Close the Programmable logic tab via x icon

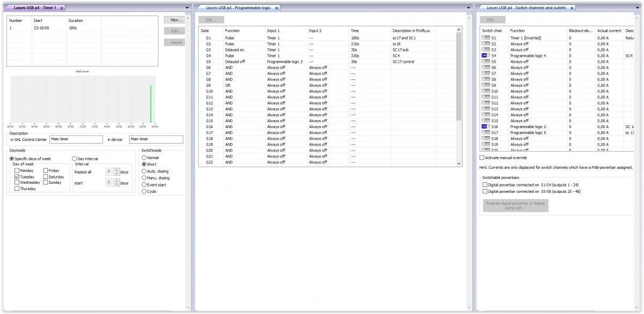277,8
